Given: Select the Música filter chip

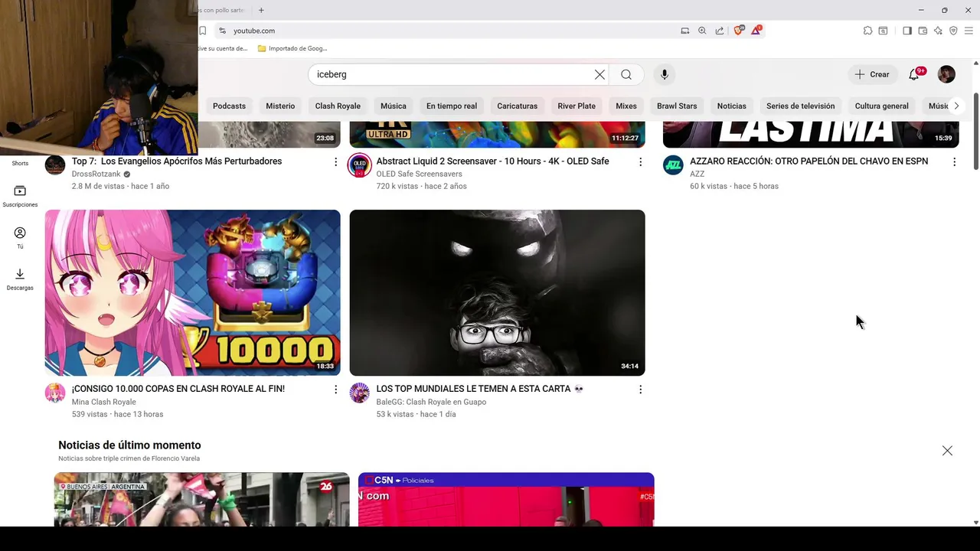Looking at the screenshot, I should pos(394,106).
